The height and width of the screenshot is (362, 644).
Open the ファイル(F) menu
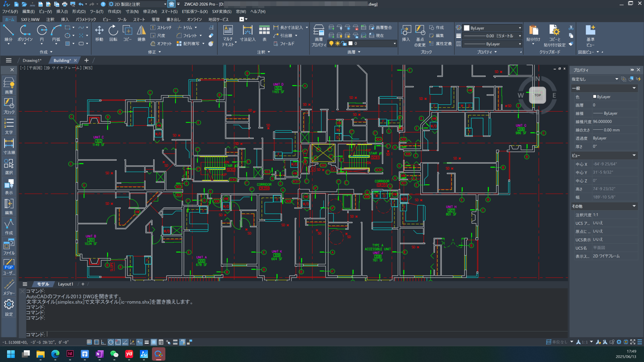click(10, 11)
